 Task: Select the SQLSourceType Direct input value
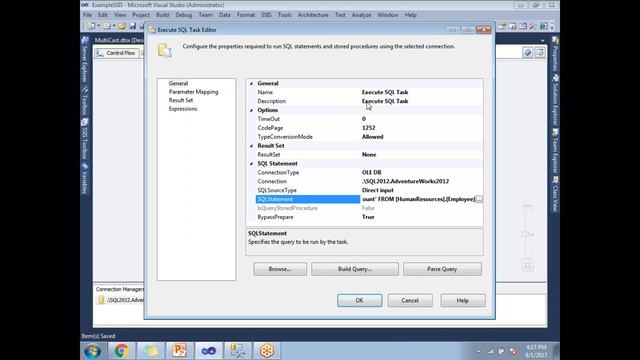click(378, 191)
